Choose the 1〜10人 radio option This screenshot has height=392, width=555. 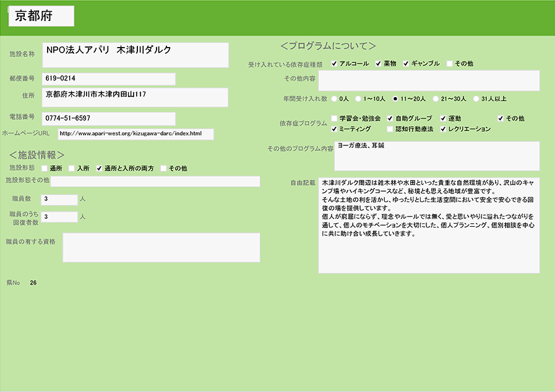click(x=358, y=98)
